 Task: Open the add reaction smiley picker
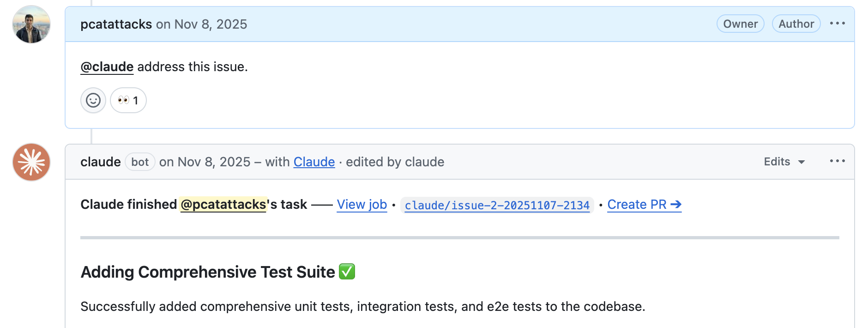pyautogui.click(x=93, y=100)
